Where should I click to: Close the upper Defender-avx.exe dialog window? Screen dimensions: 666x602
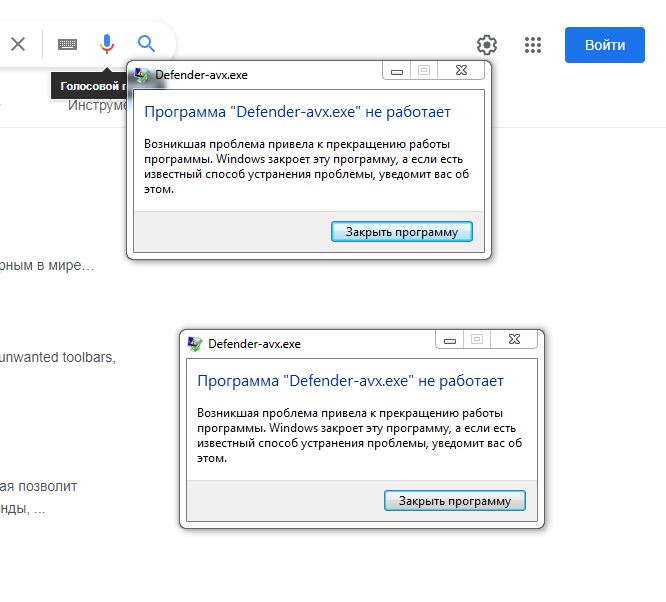[x=461, y=70]
